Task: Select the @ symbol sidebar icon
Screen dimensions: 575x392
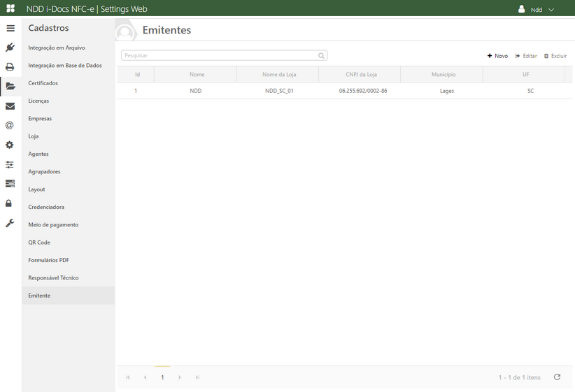Action: 10,126
